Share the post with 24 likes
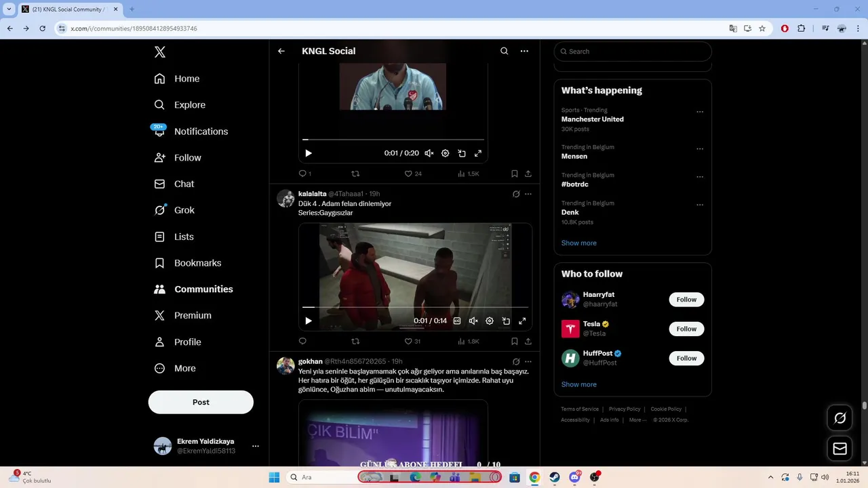The width and height of the screenshot is (868, 488). click(x=528, y=174)
